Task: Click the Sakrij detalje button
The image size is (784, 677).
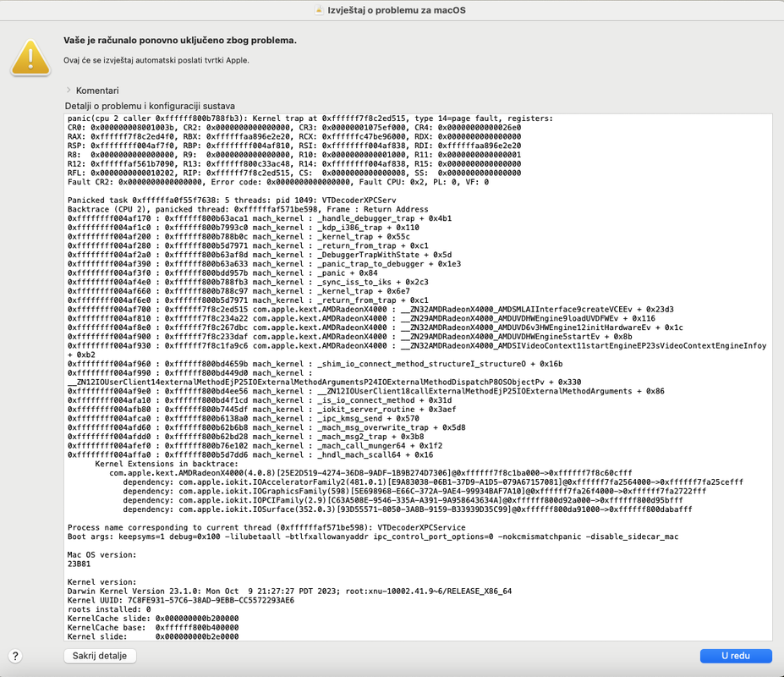Action: coord(100,656)
